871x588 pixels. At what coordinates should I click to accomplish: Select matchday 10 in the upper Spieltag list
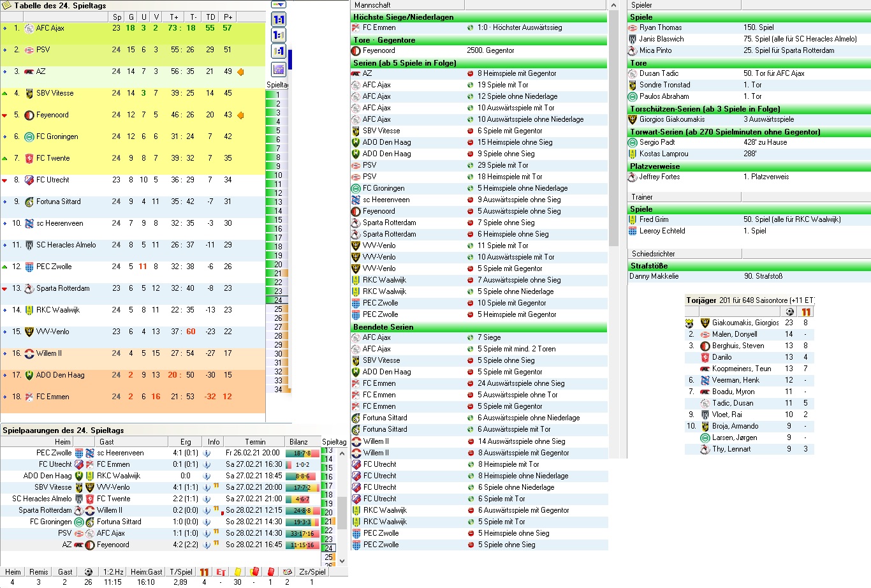(x=278, y=175)
